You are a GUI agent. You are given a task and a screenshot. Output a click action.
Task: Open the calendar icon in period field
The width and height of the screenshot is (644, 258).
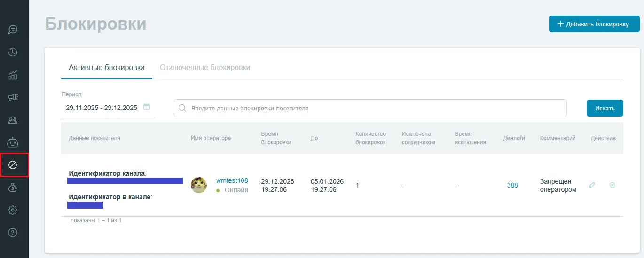coord(147,107)
